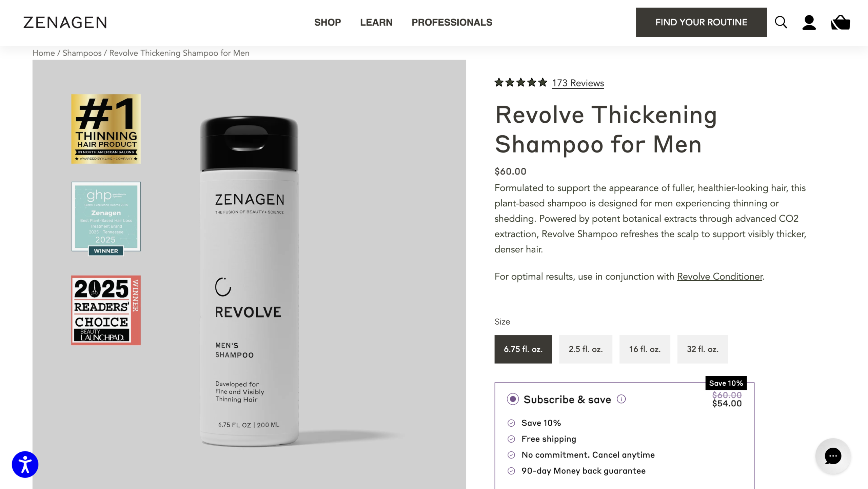
Task: Open the PROFESSIONALS menu
Action: tap(452, 22)
